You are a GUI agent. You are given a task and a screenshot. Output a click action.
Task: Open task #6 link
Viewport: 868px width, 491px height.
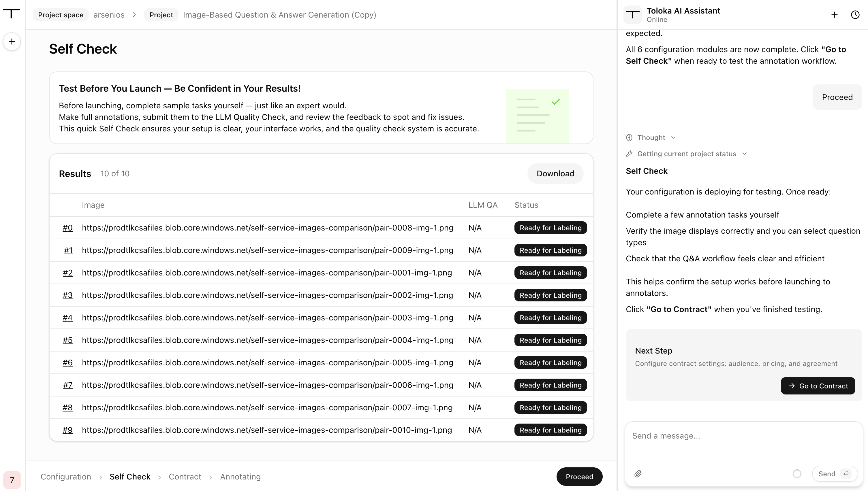pos(67,363)
